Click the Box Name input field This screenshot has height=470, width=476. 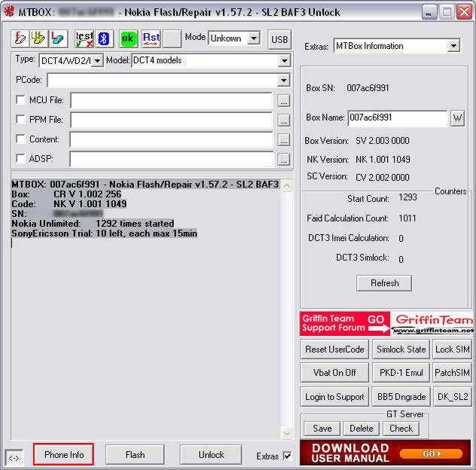(398, 118)
